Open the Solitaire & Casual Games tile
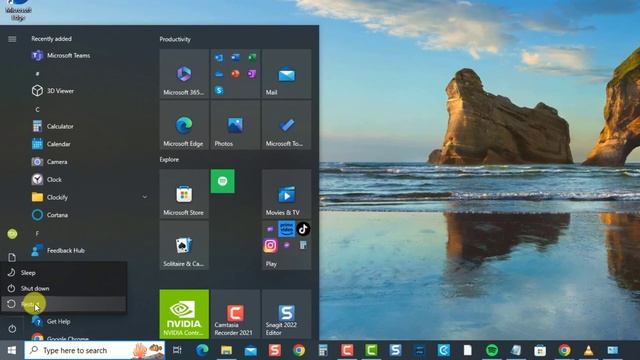640x360 pixels. tap(184, 245)
